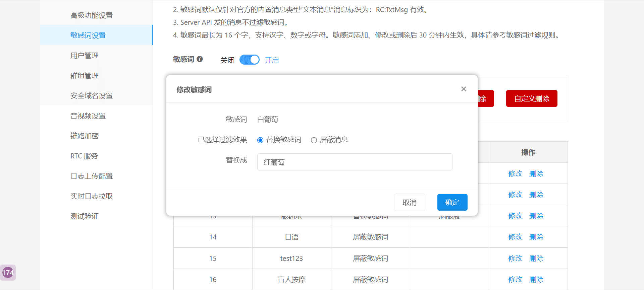Select the 替换敏感词 radio option
Screen dimensions: 644x290
pos(260,140)
